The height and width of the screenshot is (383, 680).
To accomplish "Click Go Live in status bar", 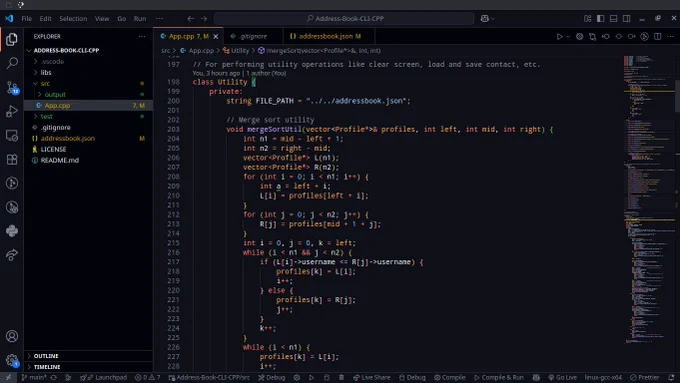I will pos(562,377).
